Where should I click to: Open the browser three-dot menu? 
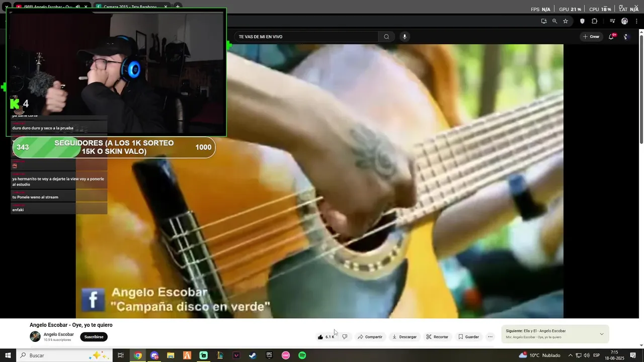click(x=636, y=21)
